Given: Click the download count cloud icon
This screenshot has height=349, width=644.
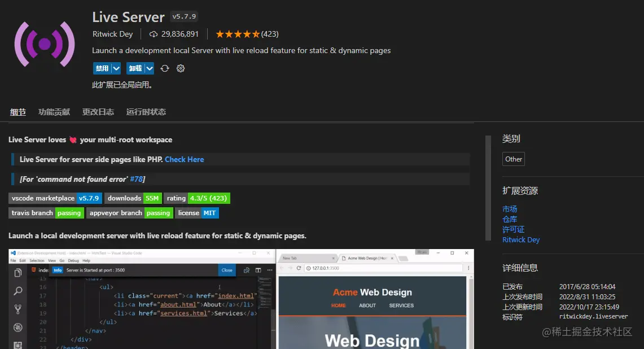Looking at the screenshot, I should [x=153, y=34].
